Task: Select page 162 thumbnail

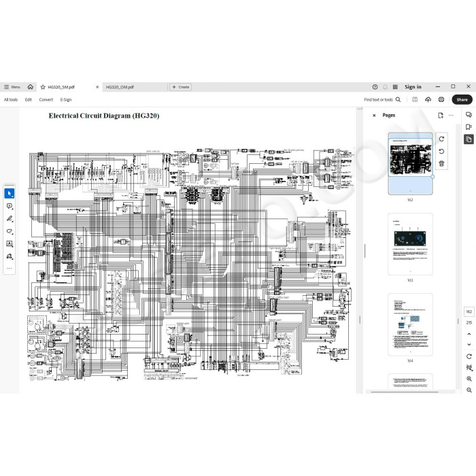Action: 410,164
